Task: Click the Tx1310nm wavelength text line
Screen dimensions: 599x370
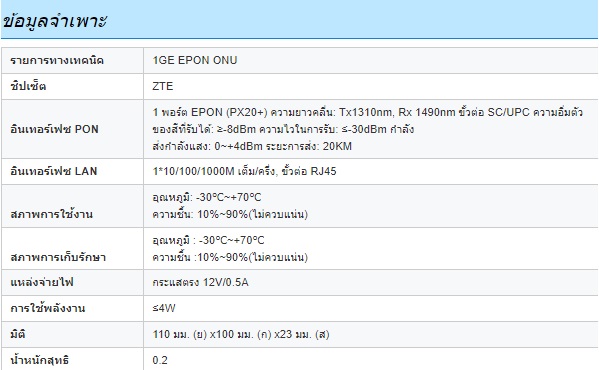Action: coord(367,112)
